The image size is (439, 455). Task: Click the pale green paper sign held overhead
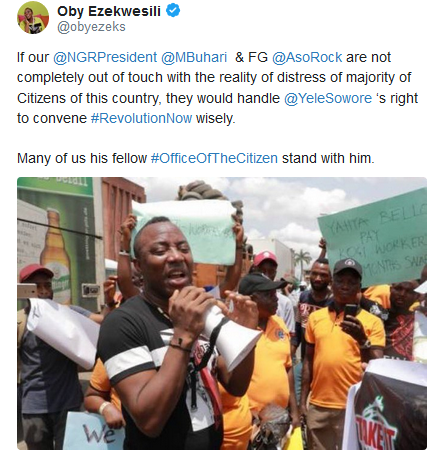(183, 232)
